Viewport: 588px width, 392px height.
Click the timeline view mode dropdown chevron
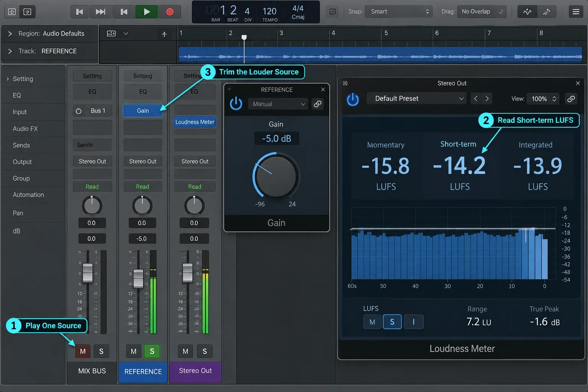[x=126, y=34]
